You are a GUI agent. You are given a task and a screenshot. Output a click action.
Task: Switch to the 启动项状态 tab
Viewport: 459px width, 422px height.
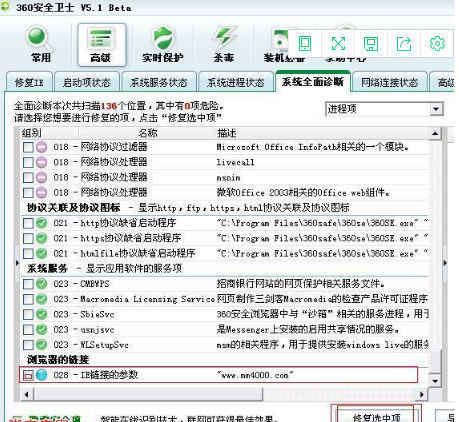point(87,82)
